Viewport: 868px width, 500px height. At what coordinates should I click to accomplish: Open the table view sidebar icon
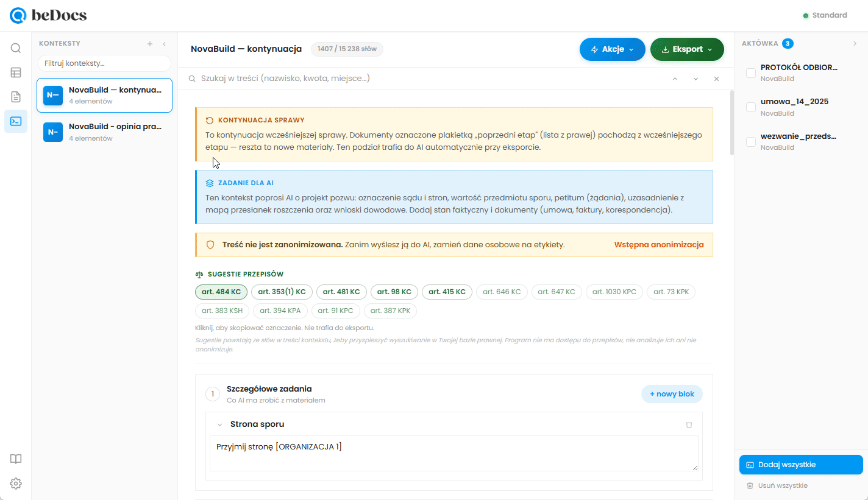coord(16,72)
